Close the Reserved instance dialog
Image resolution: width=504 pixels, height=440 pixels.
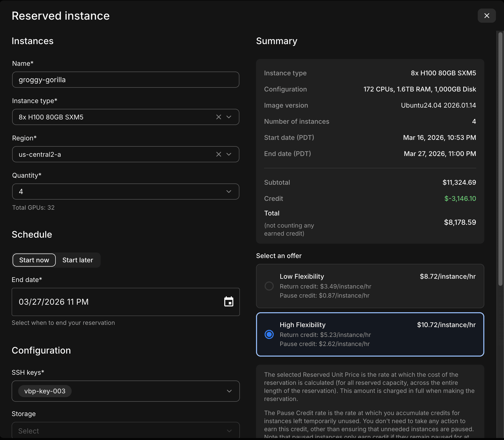[x=487, y=16]
